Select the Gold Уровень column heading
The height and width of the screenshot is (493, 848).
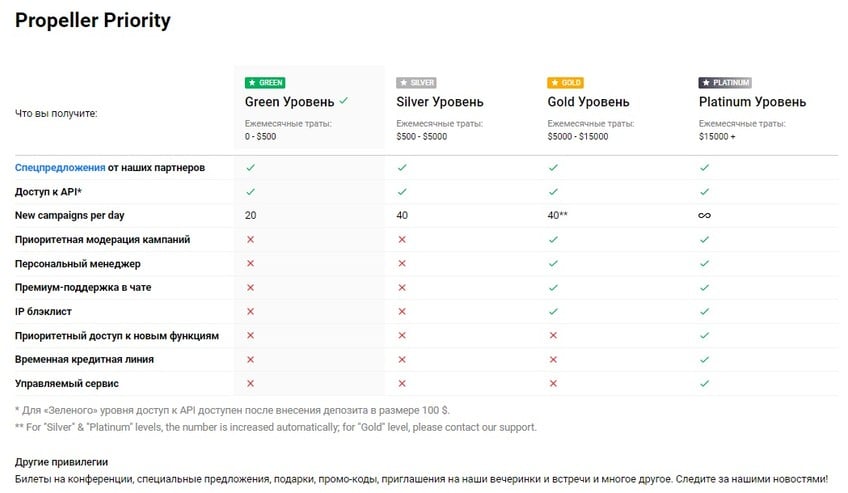click(588, 102)
